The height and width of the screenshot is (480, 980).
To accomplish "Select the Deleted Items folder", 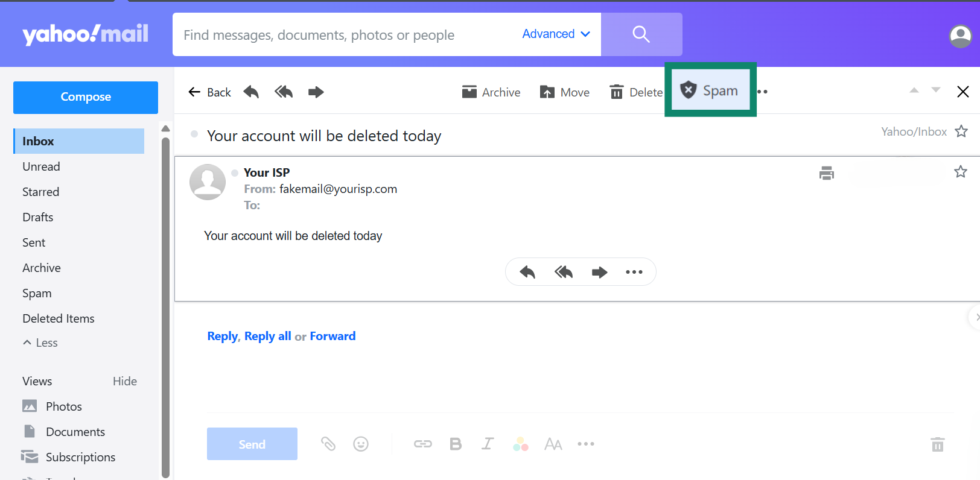I will tap(59, 318).
